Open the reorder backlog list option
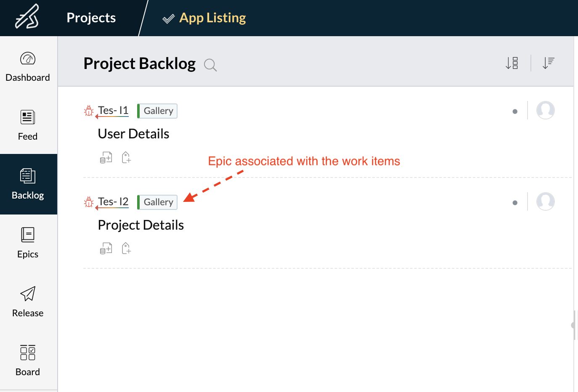Screen dimensions: 578x392 512,63
